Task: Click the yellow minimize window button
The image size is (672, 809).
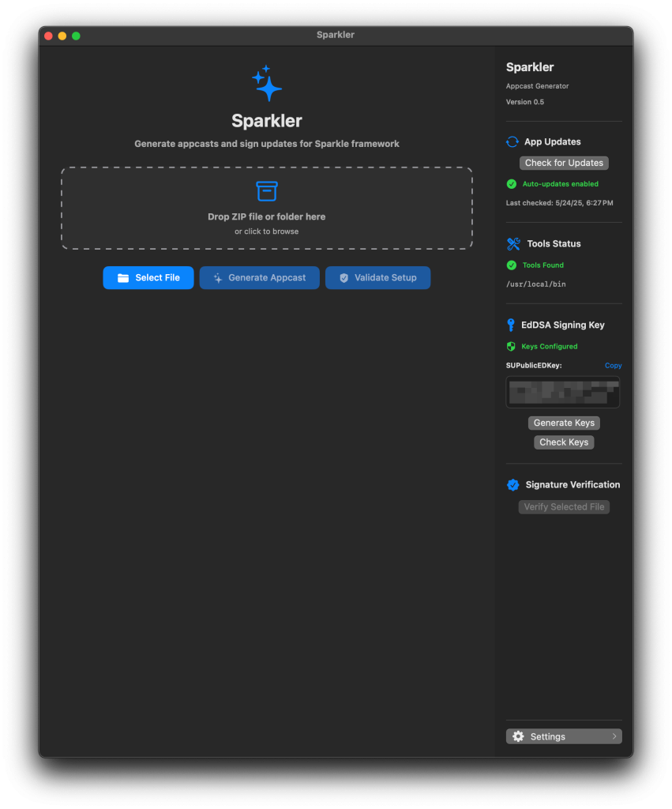Action: 62,36
